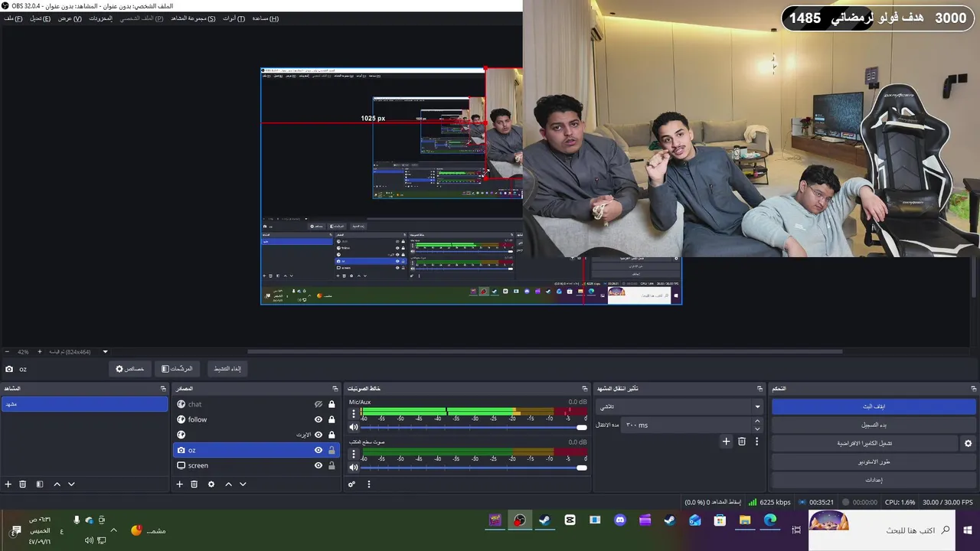
Task: Mute the Mic/Aux audio channel
Action: click(354, 428)
